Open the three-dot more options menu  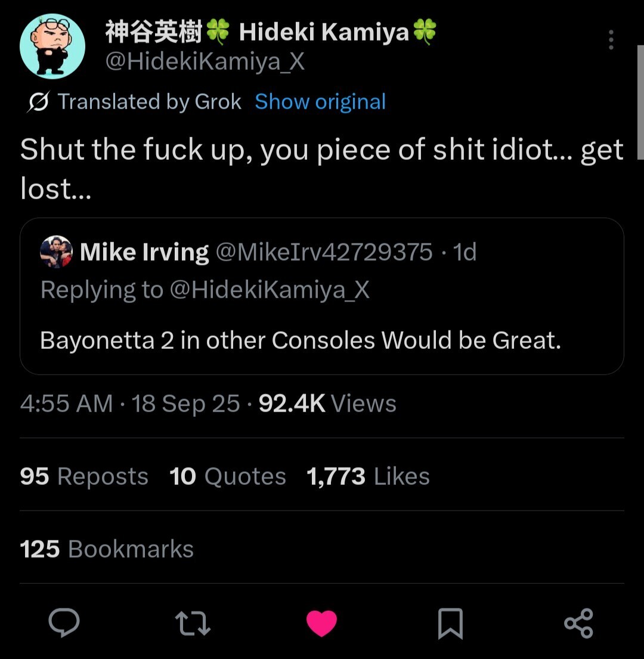[x=611, y=40]
